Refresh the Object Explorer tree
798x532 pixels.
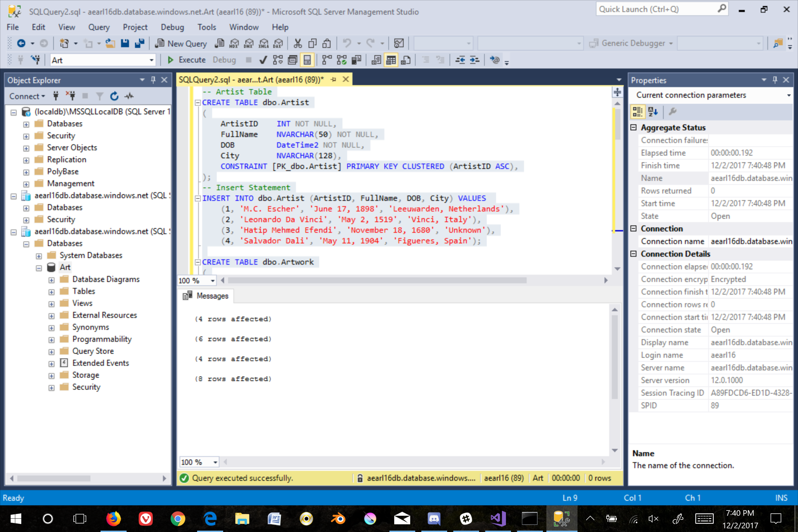coord(114,96)
